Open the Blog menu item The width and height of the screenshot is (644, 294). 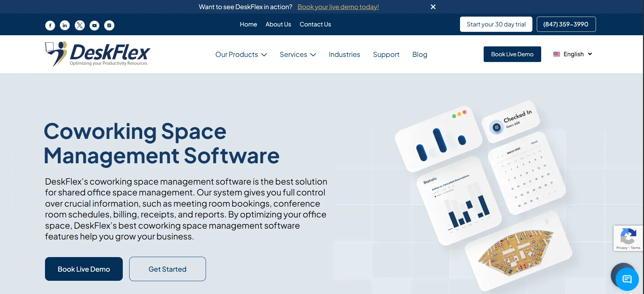(420, 55)
